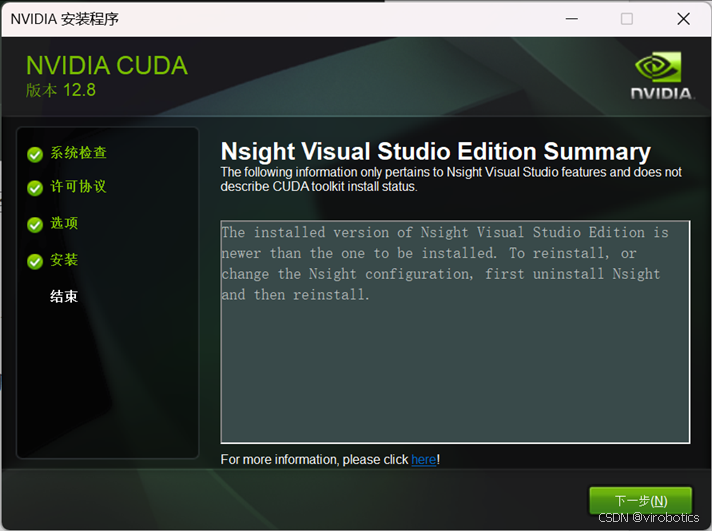The image size is (712, 531).
Task: Minimize the NVIDIA 安装程序 window
Action: (572, 19)
